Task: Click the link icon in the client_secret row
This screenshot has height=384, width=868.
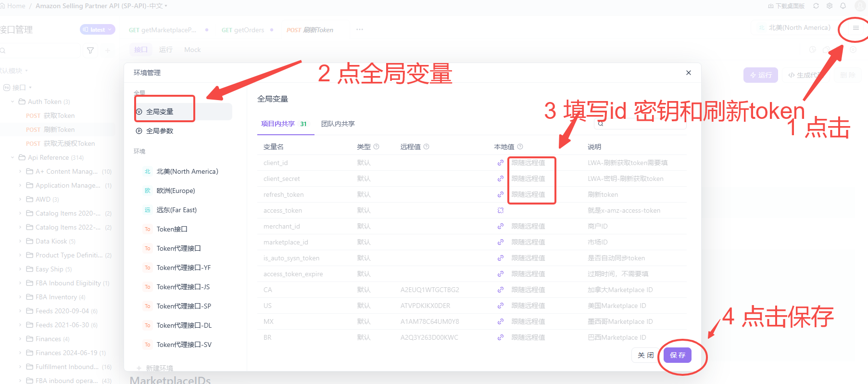Action: 501,179
